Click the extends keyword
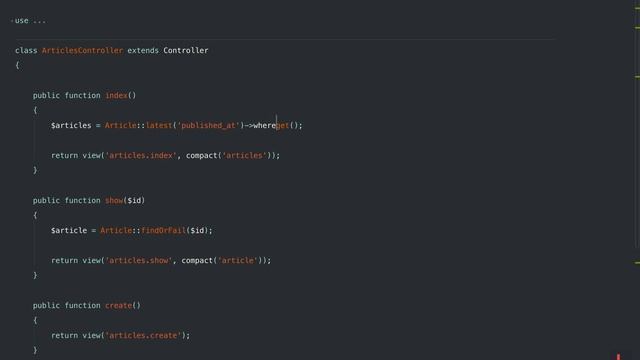 [143, 51]
